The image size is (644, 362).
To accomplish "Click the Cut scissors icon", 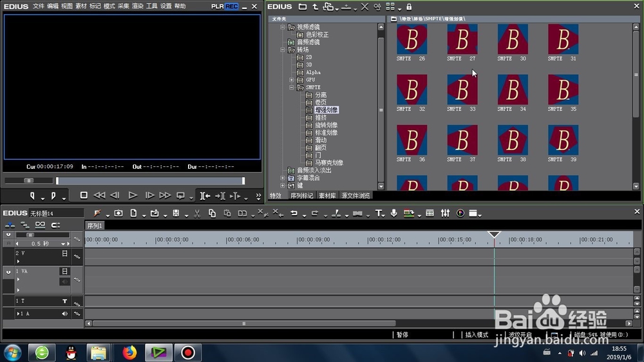I will 197,213.
